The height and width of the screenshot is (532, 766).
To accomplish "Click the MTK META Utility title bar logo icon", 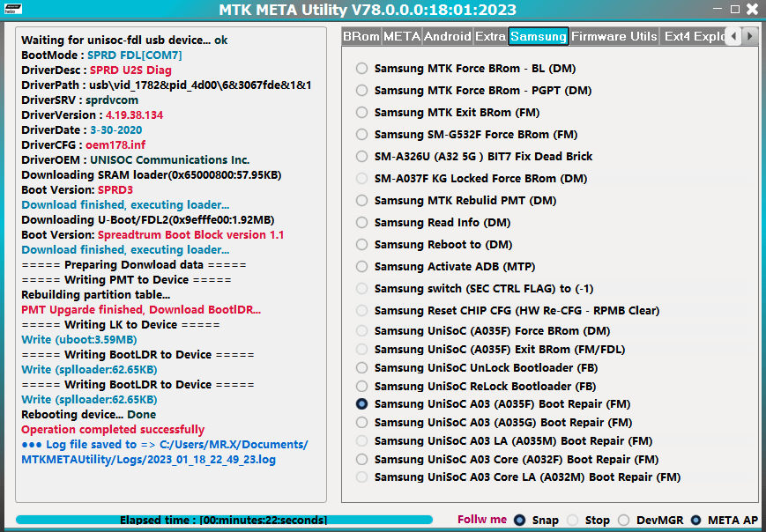I will point(14,10).
